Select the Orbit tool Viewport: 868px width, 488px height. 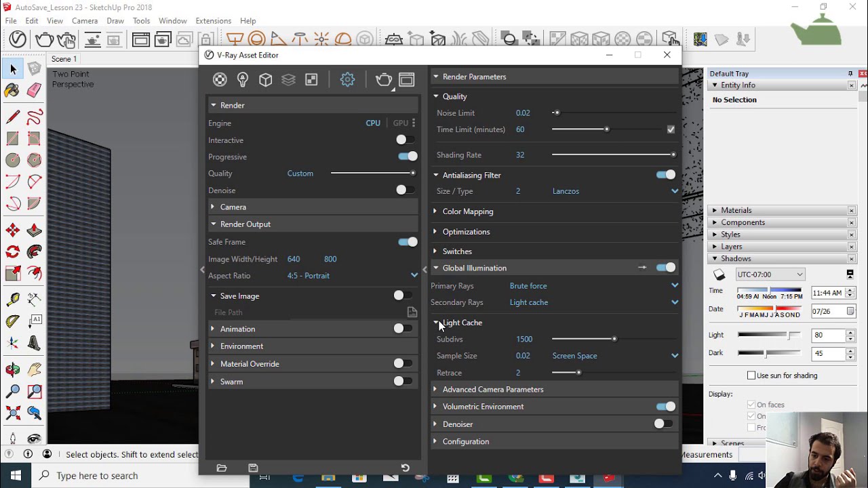12,369
